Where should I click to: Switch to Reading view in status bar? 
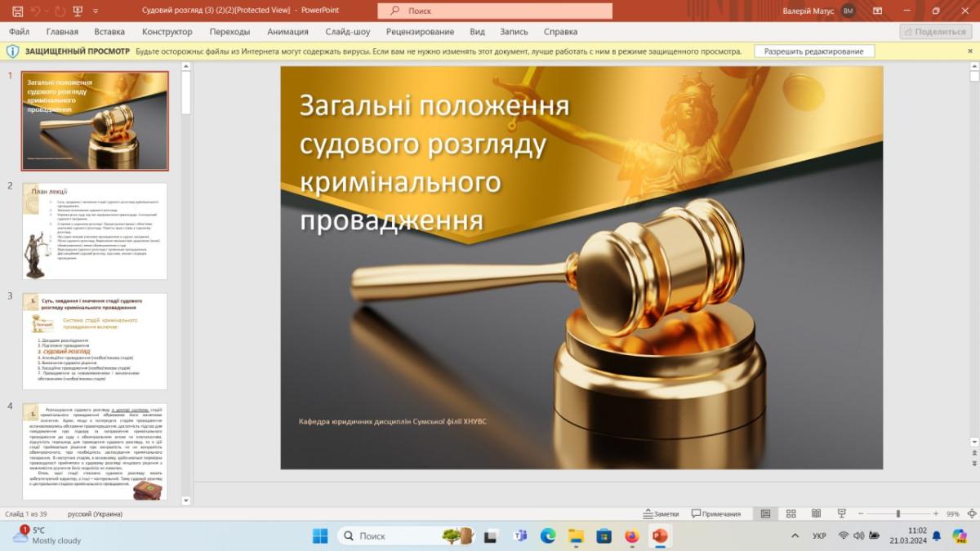816,513
